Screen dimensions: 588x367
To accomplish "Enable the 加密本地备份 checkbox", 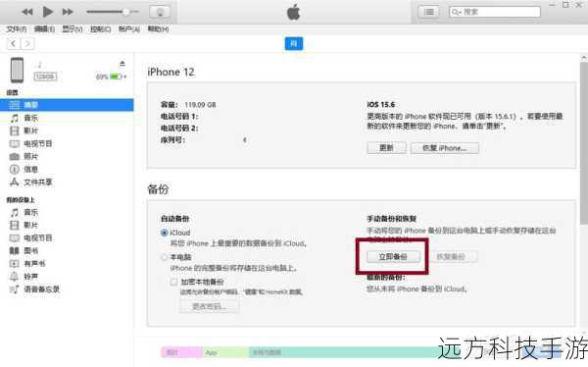I will (173, 282).
